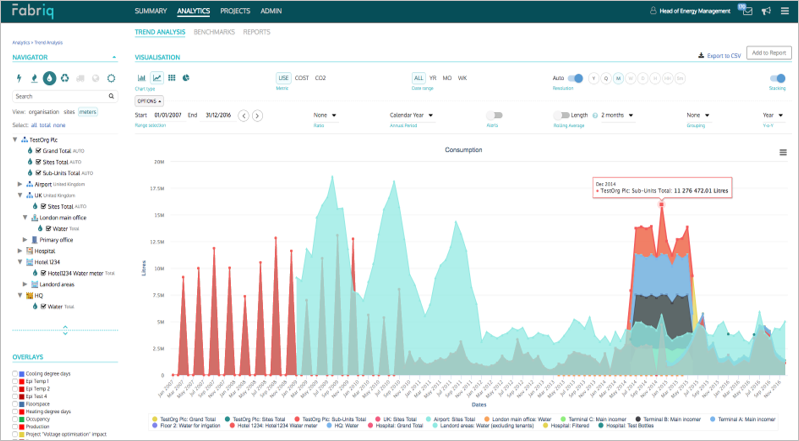Click the navigator Search input field
799x441 pixels.
coord(62,96)
